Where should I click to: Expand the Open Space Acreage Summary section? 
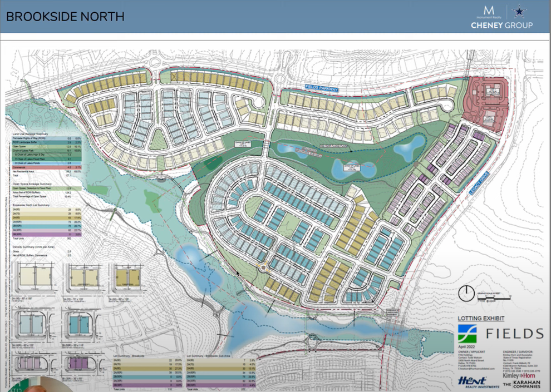33,184
